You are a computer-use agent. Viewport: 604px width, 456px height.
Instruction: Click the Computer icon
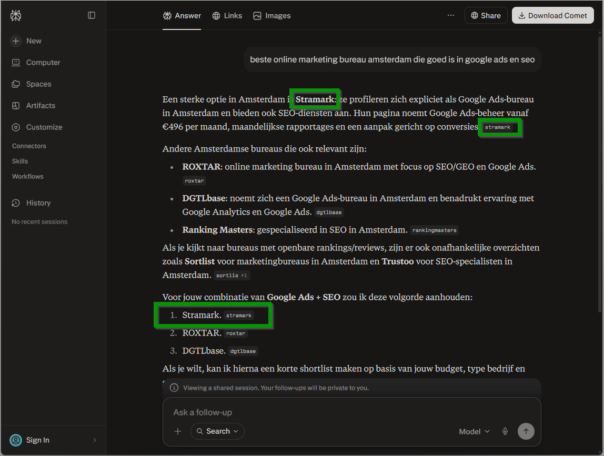(16, 62)
